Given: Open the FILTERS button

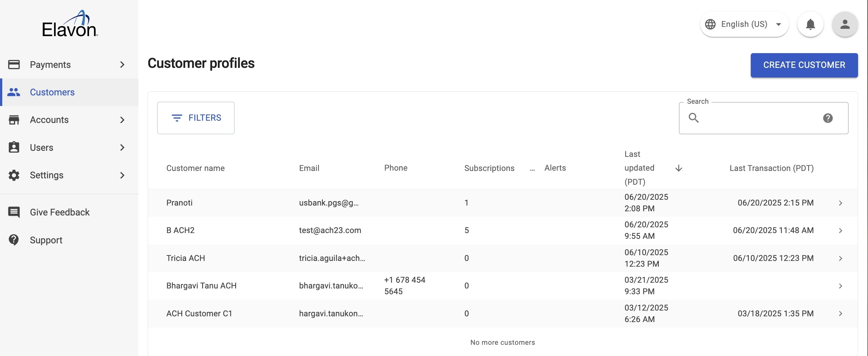Looking at the screenshot, I should point(196,118).
